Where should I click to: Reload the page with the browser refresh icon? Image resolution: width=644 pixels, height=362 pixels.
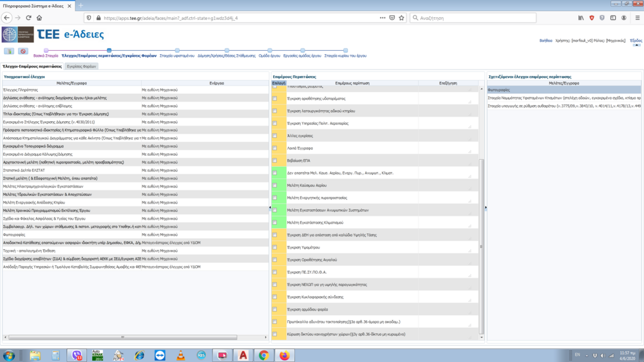28,18
